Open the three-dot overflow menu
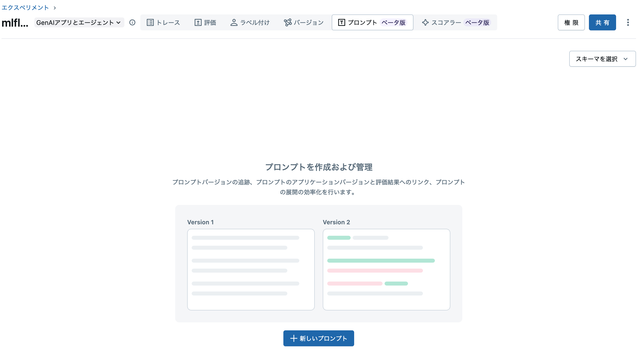The width and height of the screenshot is (644, 354). [628, 22]
